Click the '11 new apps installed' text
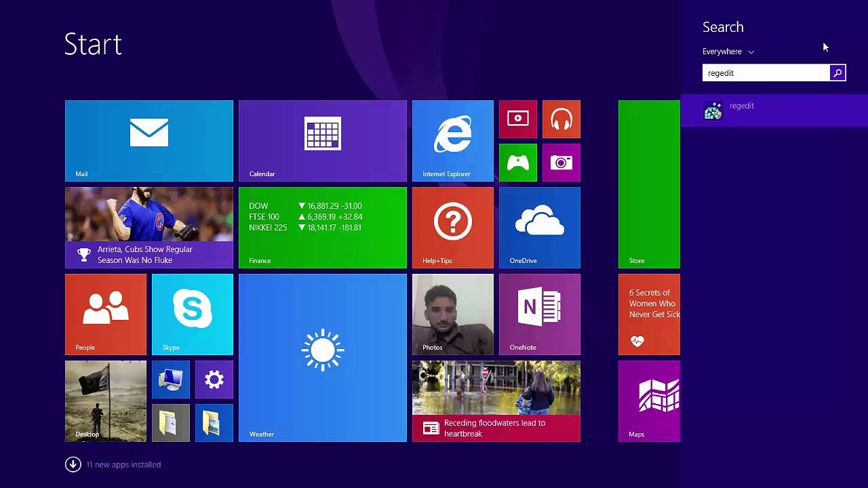868x488 pixels. click(123, 464)
